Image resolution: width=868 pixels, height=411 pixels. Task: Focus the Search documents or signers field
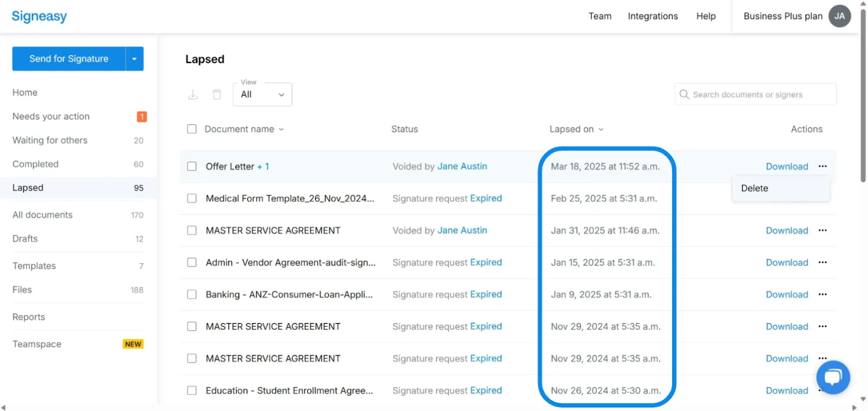click(x=755, y=94)
